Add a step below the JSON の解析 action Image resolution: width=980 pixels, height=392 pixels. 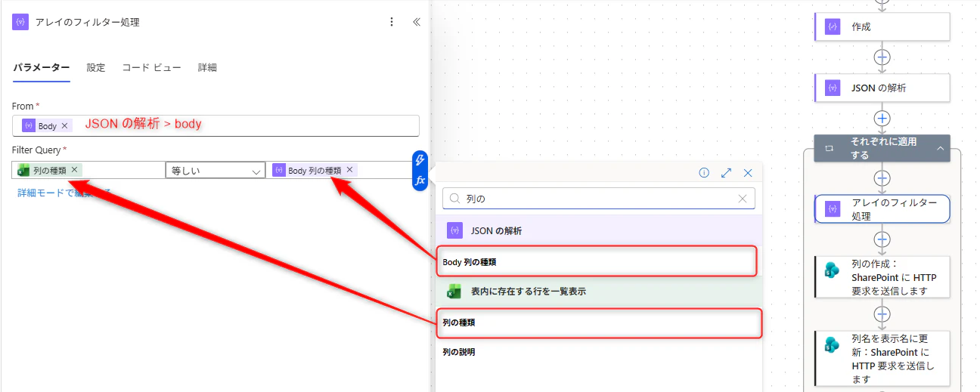point(882,119)
